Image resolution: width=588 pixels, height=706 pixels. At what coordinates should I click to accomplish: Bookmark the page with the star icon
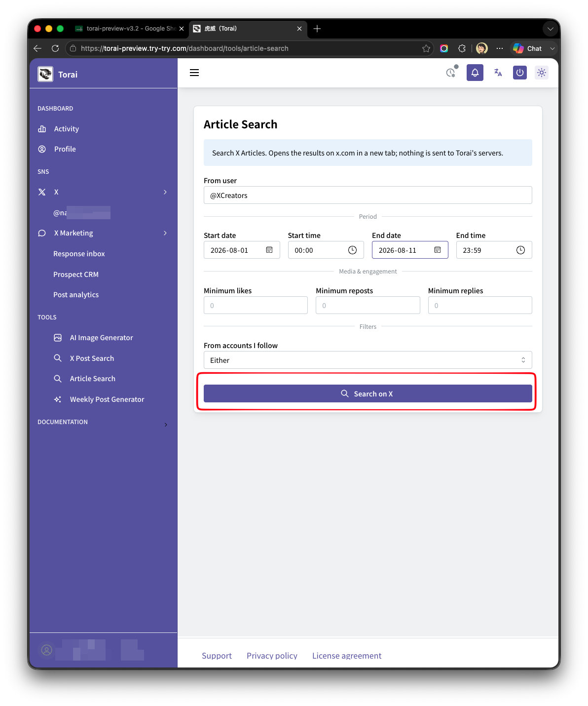(426, 48)
